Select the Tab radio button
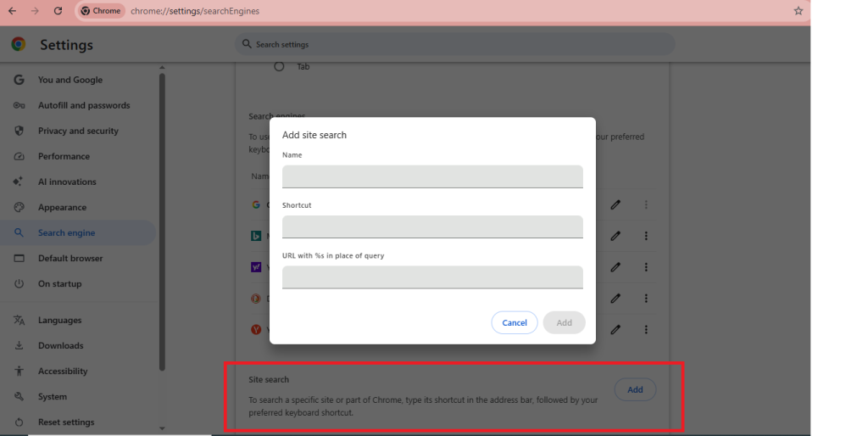The width and height of the screenshot is (868, 436). click(x=279, y=66)
